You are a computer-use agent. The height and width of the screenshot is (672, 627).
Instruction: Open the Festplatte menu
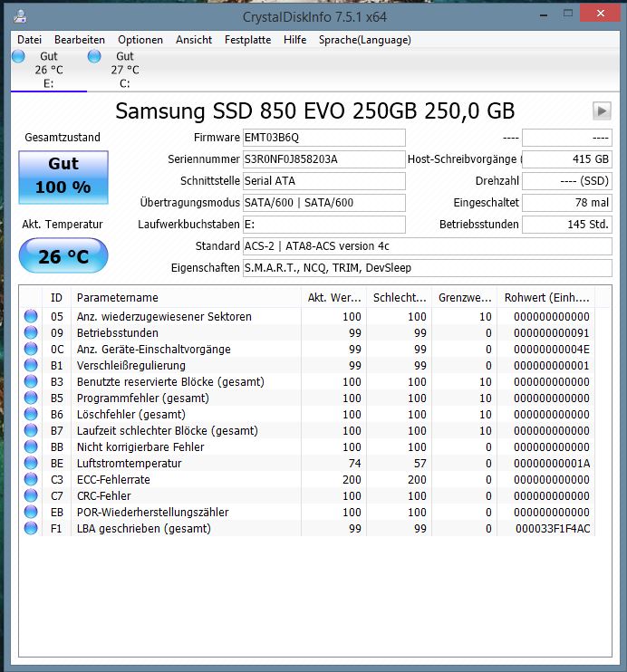248,40
